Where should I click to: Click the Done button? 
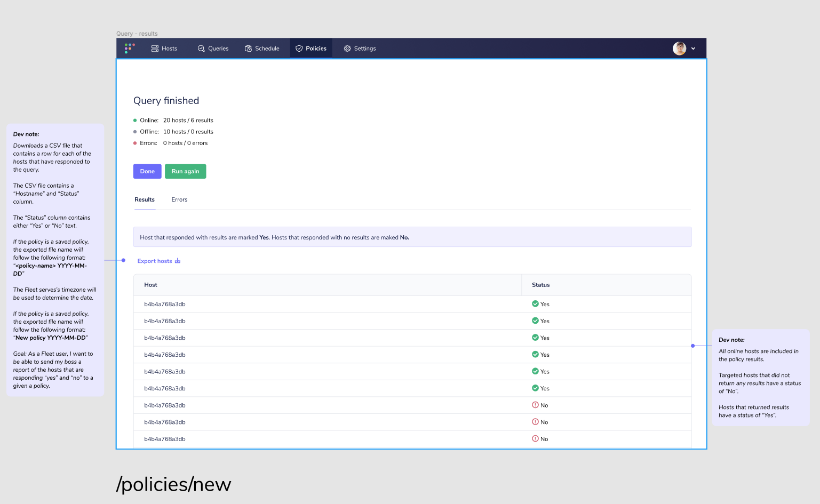(147, 171)
